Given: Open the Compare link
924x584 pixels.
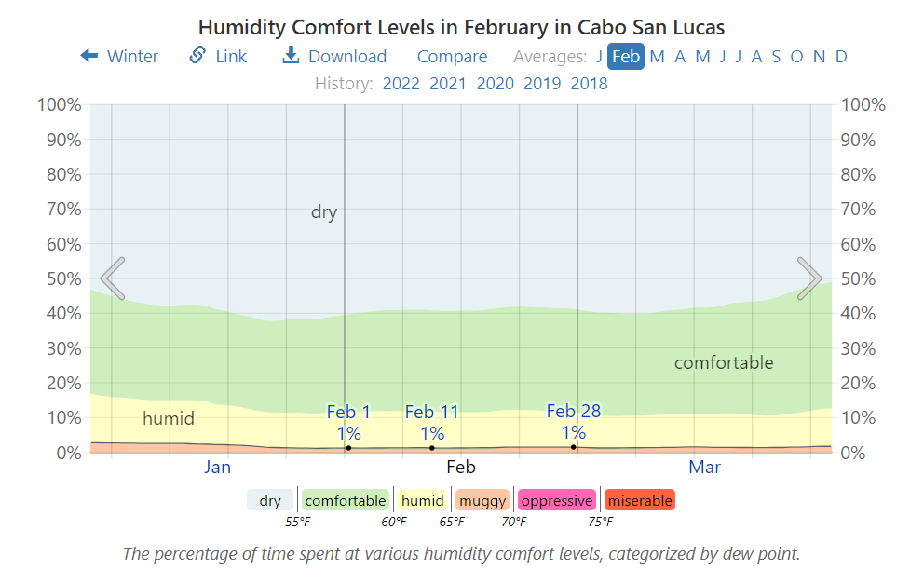Looking at the screenshot, I should [452, 57].
